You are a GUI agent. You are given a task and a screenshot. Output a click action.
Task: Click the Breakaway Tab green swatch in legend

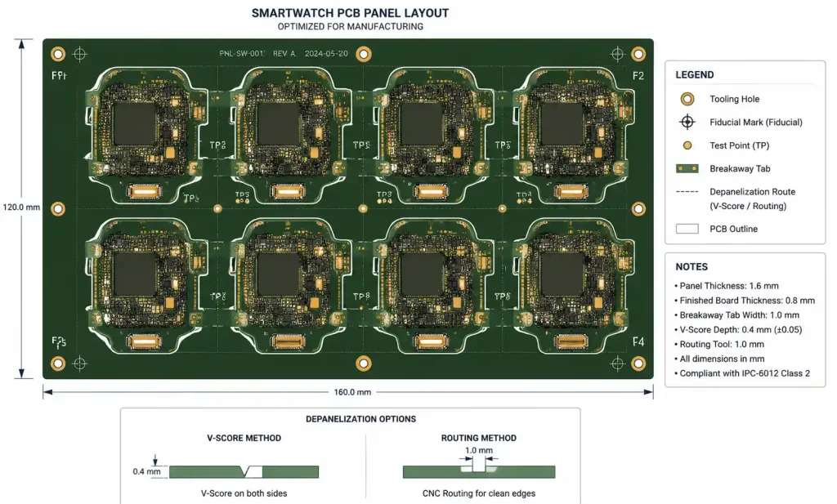tap(687, 168)
